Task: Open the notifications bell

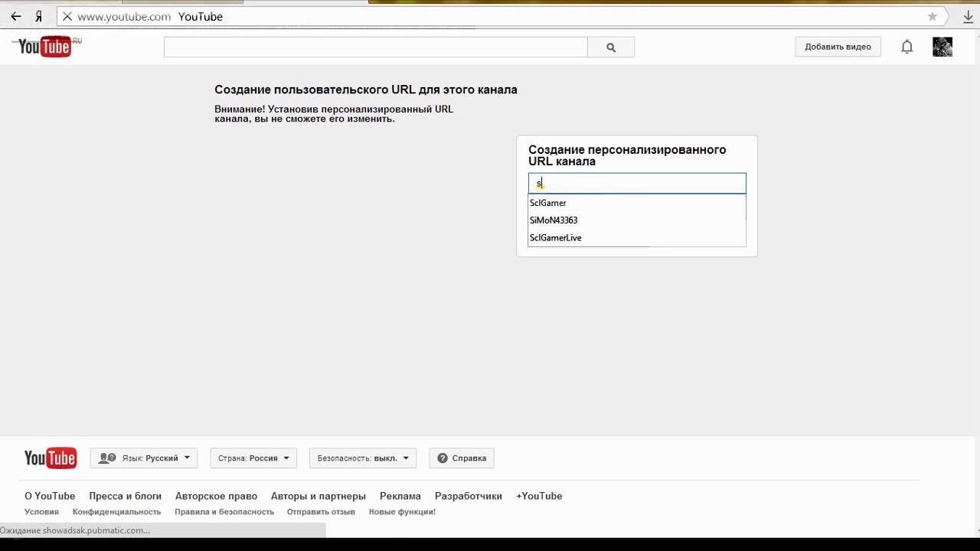Action: (x=906, y=47)
